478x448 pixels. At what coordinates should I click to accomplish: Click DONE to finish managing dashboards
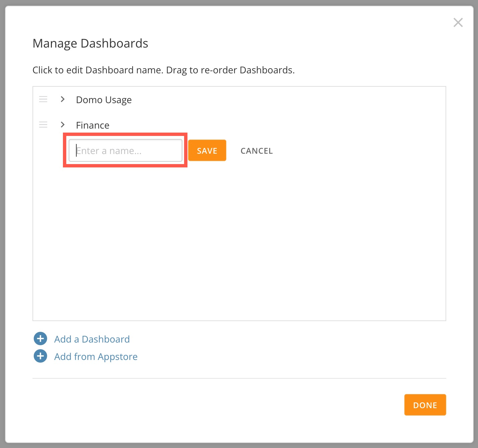click(425, 405)
